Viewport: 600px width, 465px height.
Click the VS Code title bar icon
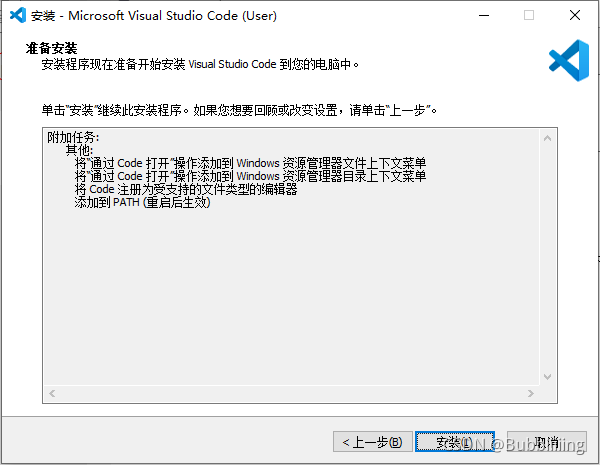[x=18, y=15]
